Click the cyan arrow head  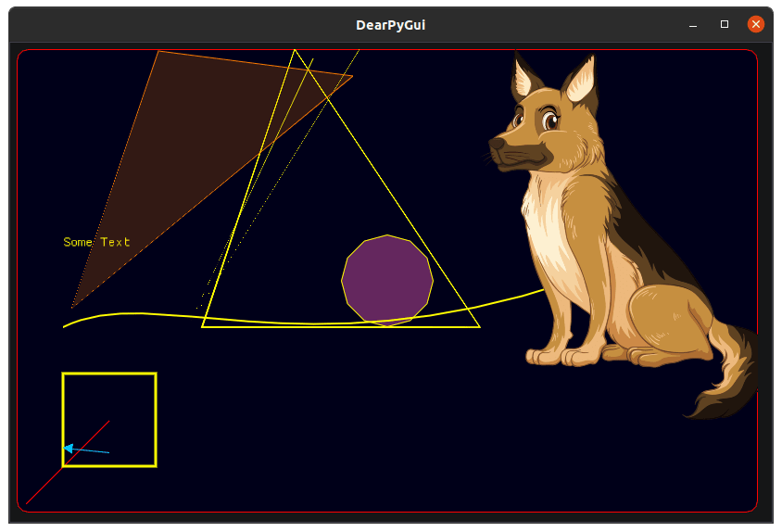69,449
